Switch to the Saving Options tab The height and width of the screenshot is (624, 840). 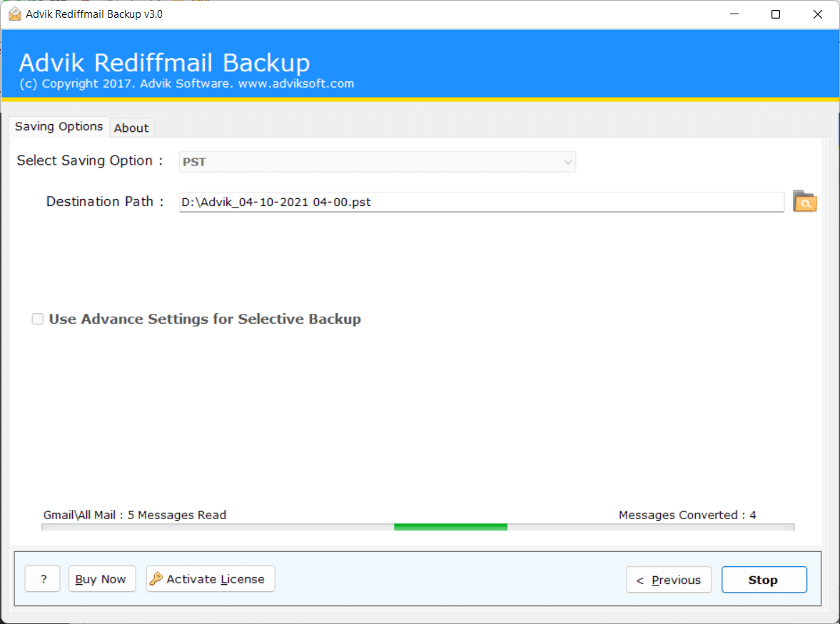59,127
